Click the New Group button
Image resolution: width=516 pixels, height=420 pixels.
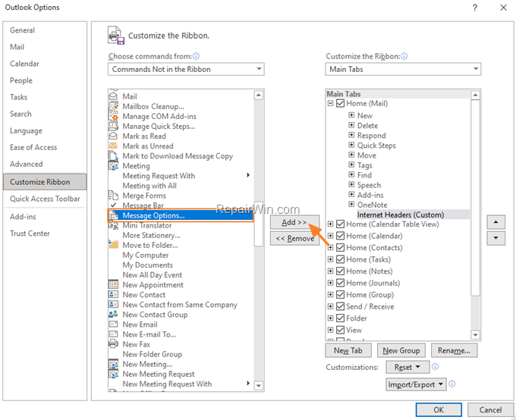click(x=401, y=350)
